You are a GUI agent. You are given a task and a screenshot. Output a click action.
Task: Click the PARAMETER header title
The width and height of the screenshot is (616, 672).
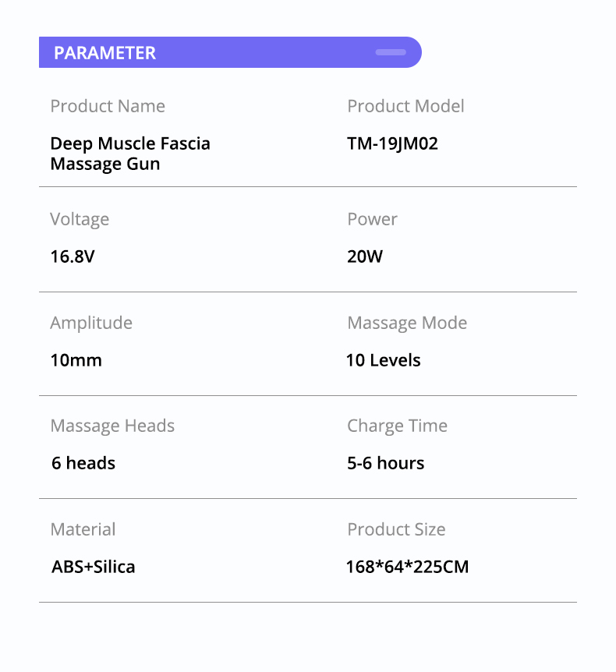point(104,53)
